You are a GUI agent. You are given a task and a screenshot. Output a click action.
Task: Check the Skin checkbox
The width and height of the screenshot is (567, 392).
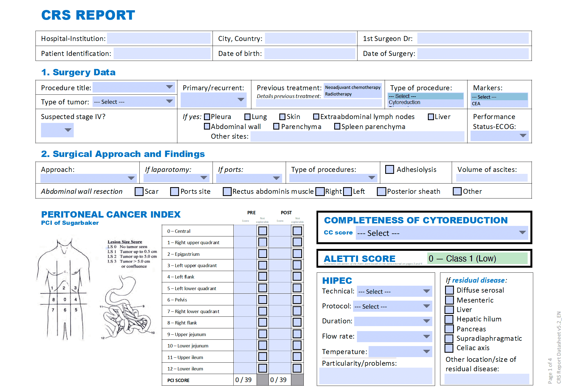pyautogui.click(x=282, y=117)
